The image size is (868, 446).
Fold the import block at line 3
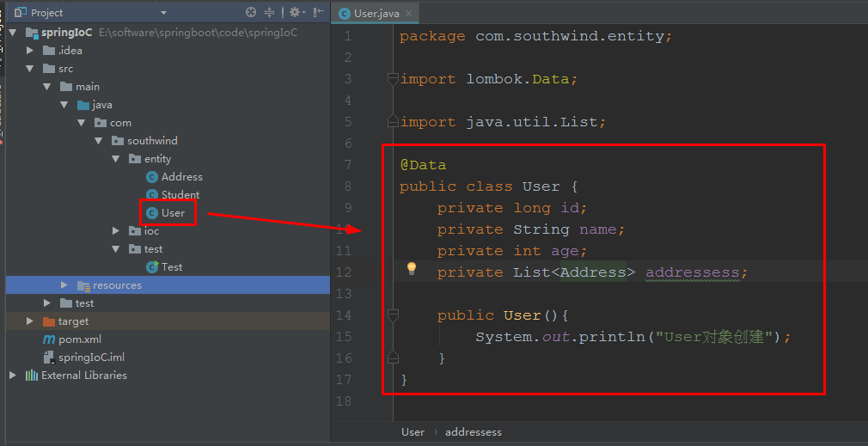coord(393,79)
